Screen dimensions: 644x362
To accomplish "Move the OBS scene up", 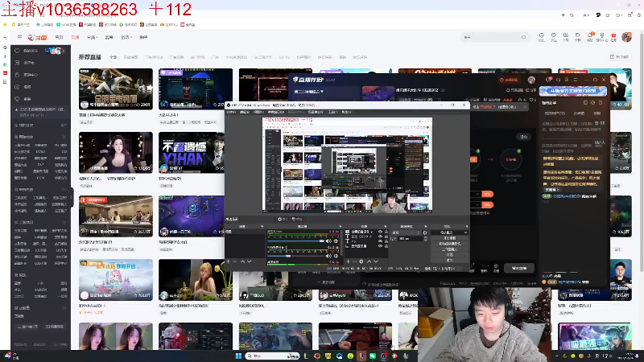I will [x=242, y=261].
